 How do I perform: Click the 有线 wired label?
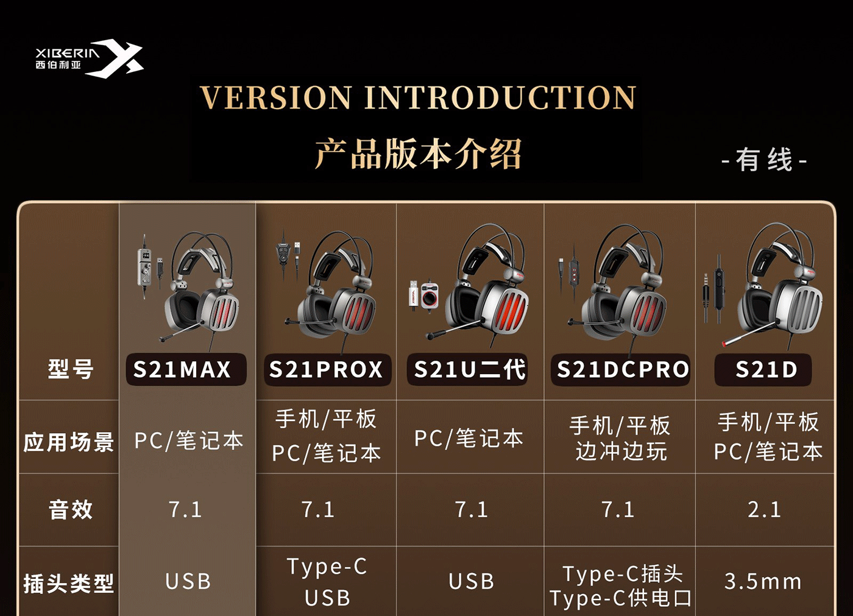pyautogui.click(x=764, y=160)
